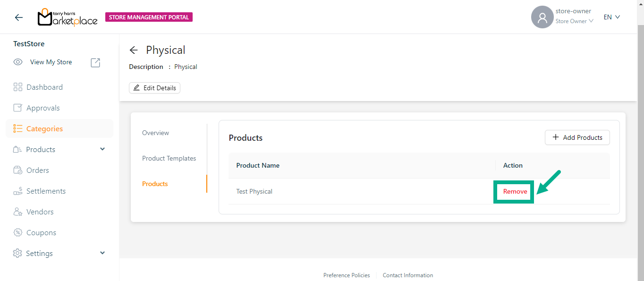
Task: Switch to the Overview tab
Action: point(155,133)
